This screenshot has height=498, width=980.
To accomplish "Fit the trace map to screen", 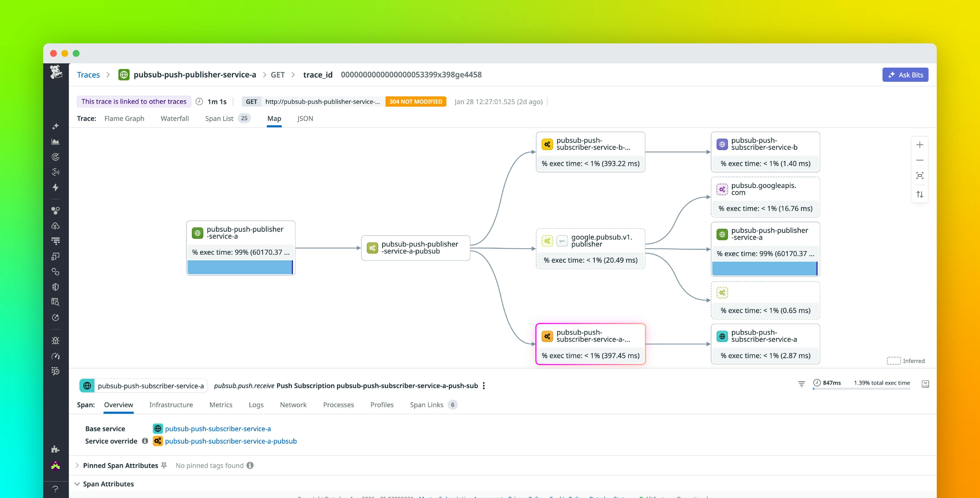I will pyautogui.click(x=920, y=175).
